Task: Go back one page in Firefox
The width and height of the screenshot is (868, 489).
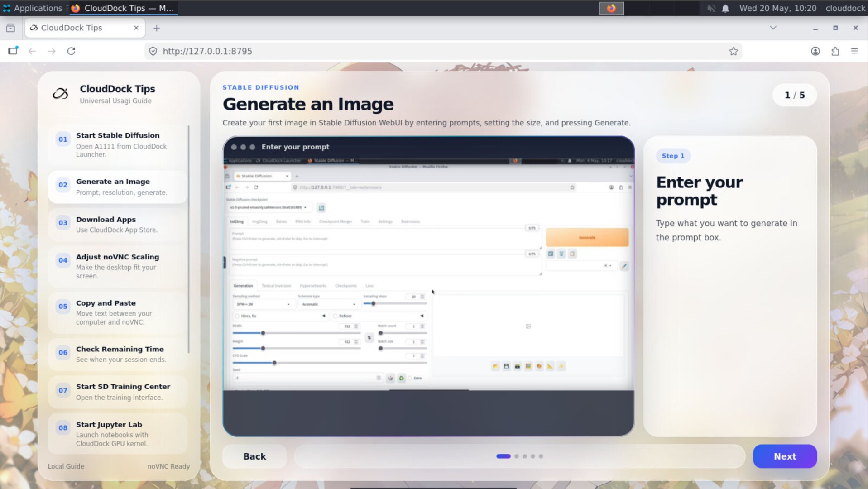Action: tap(32, 51)
